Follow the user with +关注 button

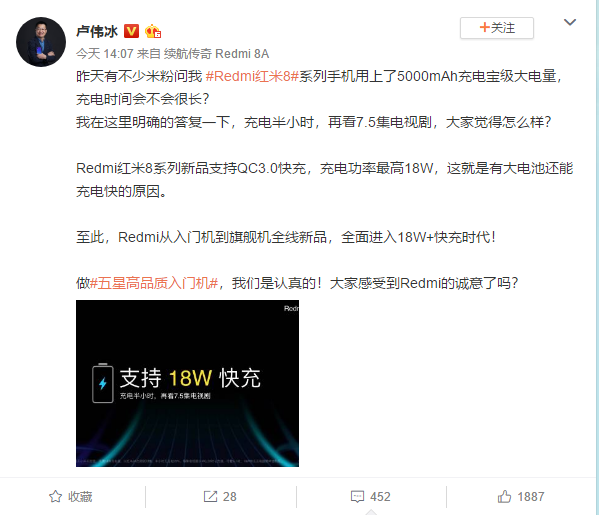[497, 28]
